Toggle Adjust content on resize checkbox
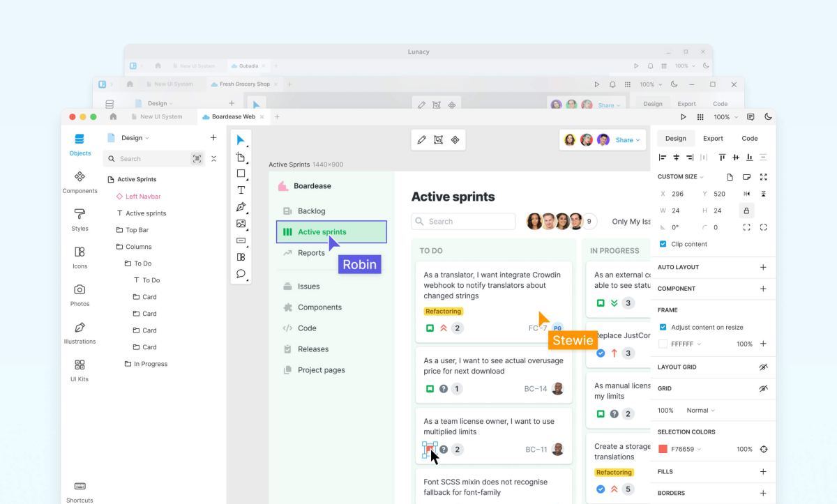 pos(663,327)
